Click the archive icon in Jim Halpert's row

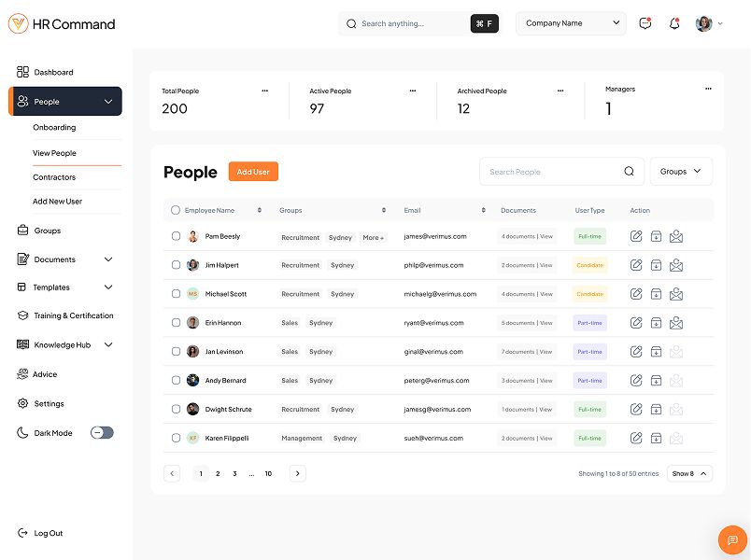click(656, 266)
